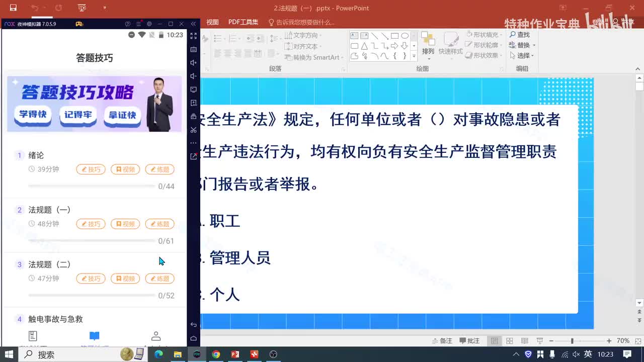Click 练题 button under 绪论

point(160,169)
